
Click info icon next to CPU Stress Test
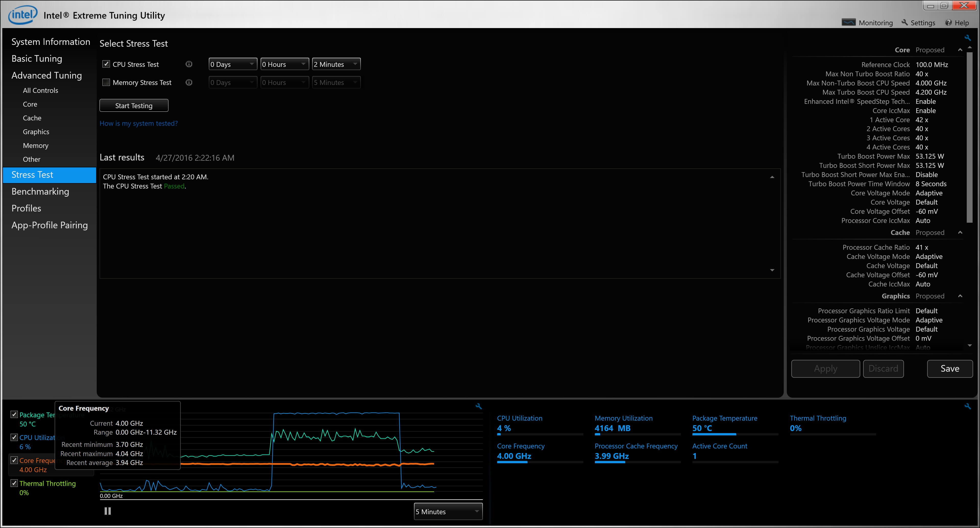tap(189, 64)
